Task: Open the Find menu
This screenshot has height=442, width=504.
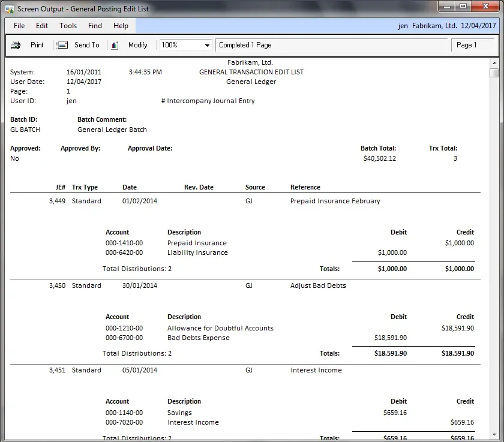Action: click(95, 26)
